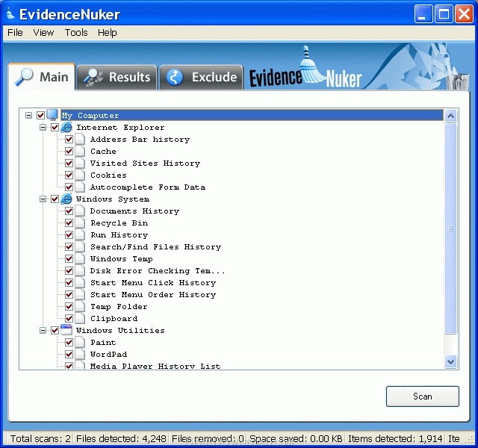Collapse the Internet Explorer tree node
478x448 pixels.
[43, 127]
